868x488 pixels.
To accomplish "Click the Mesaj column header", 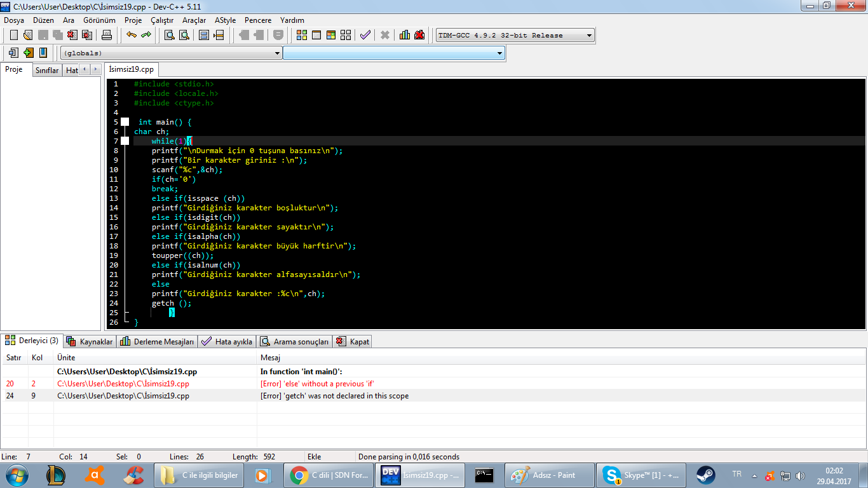I will point(561,358).
